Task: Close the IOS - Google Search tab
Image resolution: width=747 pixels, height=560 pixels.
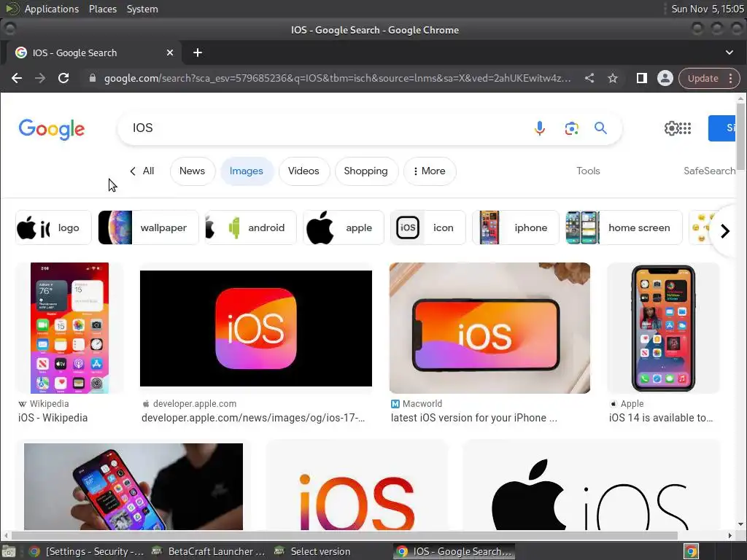Action: pos(169,52)
